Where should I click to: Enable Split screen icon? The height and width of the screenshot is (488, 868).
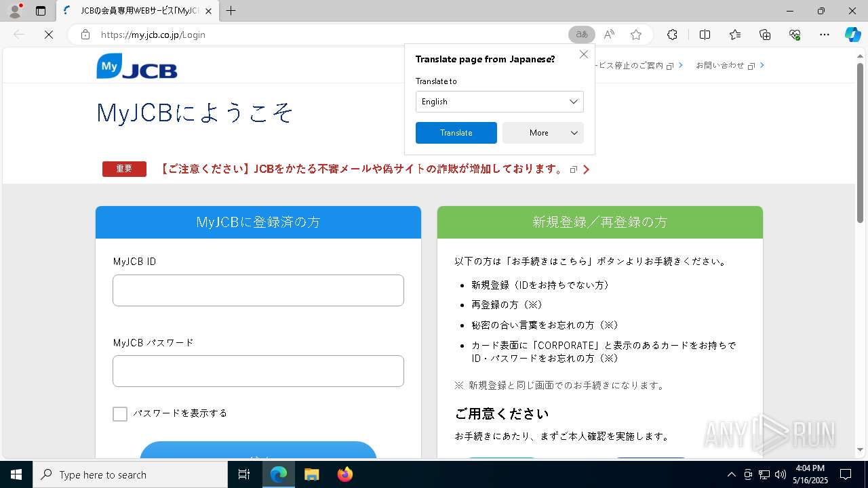(x=705, y=35)
